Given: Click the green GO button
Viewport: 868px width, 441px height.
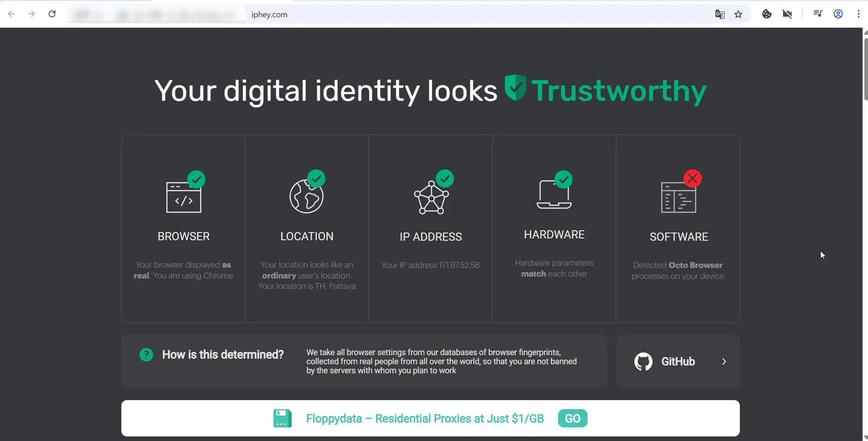Looking at the screenshot, I should click(573, 418).
